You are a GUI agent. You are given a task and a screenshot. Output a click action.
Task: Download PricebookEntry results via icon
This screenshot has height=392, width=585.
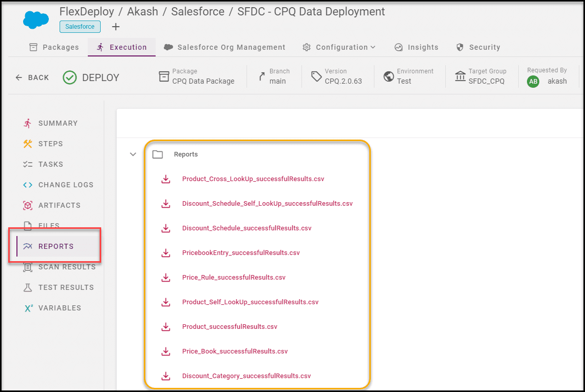[166, 253]
